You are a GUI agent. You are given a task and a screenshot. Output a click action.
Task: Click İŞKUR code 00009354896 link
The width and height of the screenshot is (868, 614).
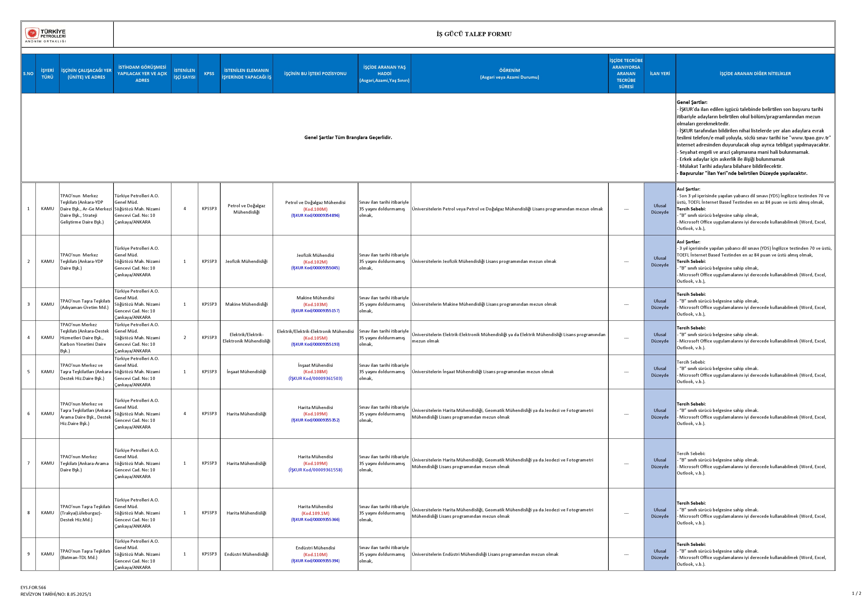315,216
